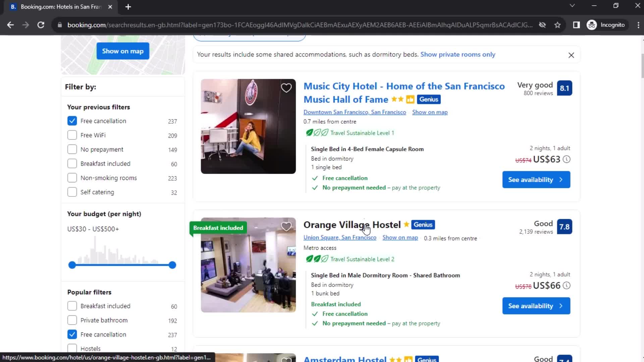Open Music City Hotel photo thumbnail
The width and height of the screenshot is (644, 362).
point(248,126)
